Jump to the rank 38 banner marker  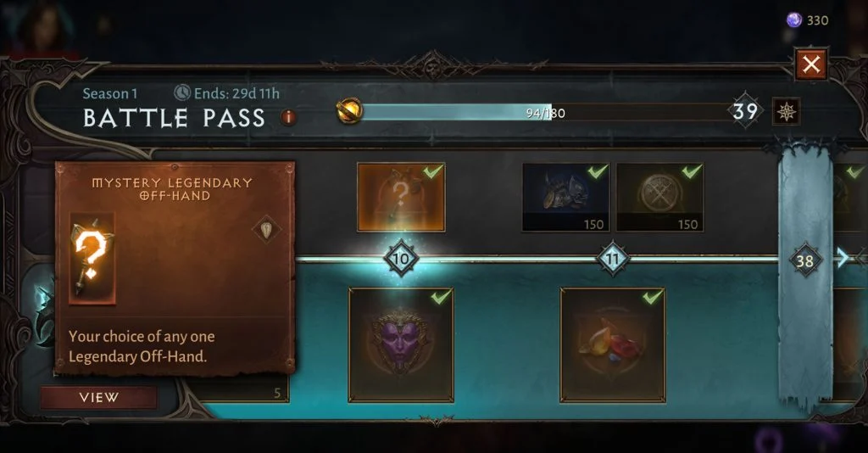click(805, 260)
